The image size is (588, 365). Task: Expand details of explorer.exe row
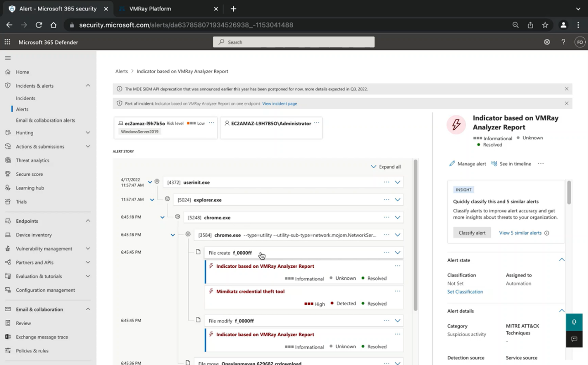(x=398, y=200)
